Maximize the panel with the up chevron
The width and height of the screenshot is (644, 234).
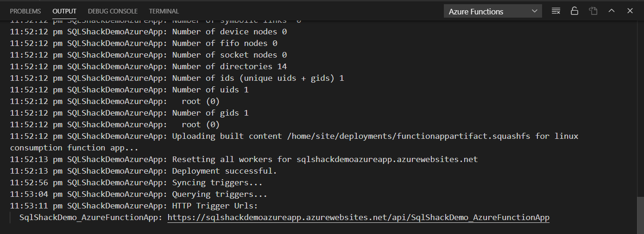(x=611, y=11)
